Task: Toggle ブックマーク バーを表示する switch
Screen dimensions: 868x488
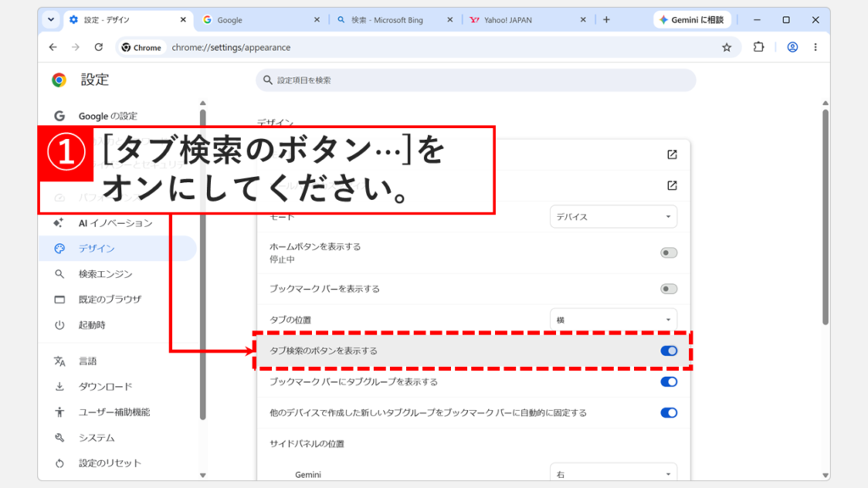Action: click(x=669, y=289)
